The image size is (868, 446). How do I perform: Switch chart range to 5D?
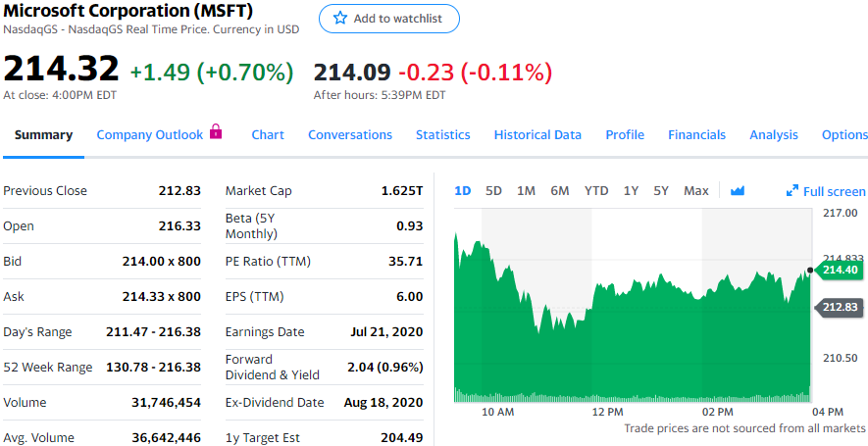click(494, 191)
